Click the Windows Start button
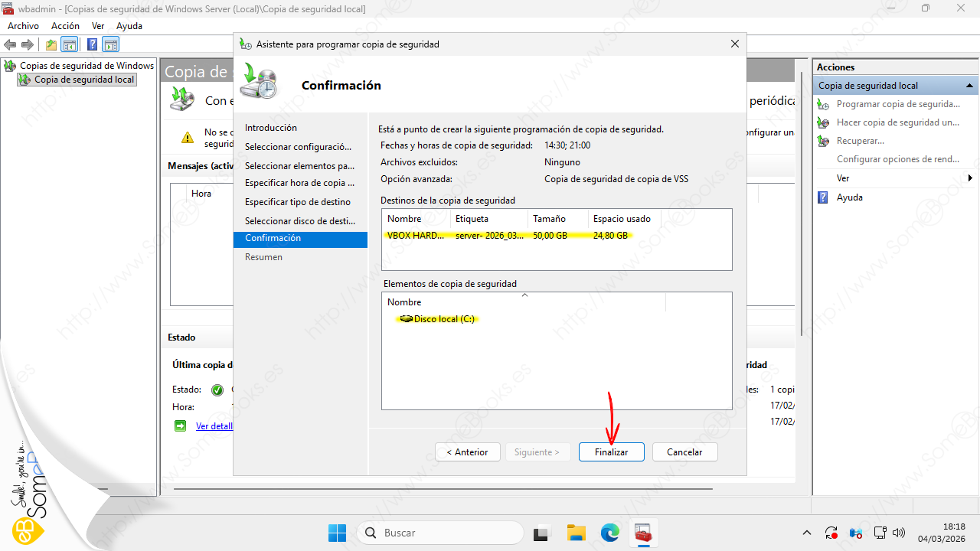The height and width of the screenshot is (551, 980). click(x=337, y=533)
